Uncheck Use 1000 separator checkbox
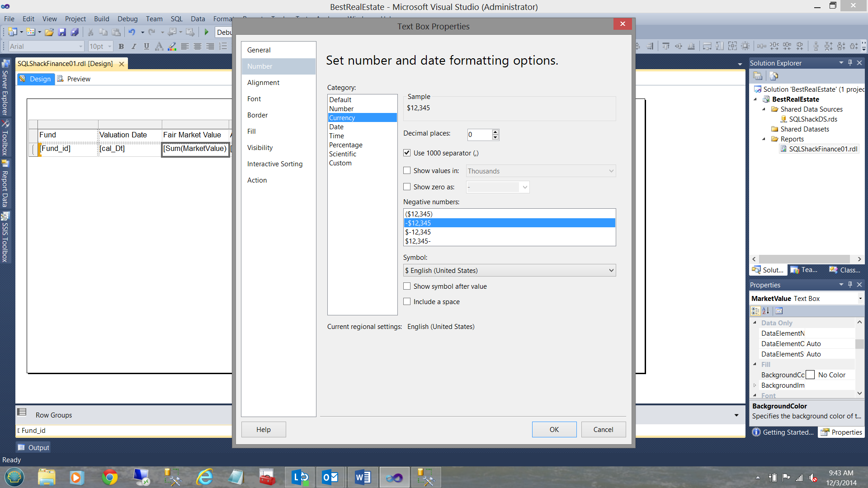The image size is (868, 488). (407, 153)
